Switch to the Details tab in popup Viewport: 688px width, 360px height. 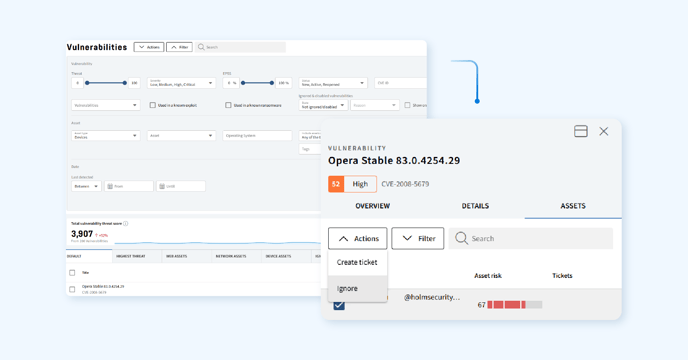coord(475,206)
